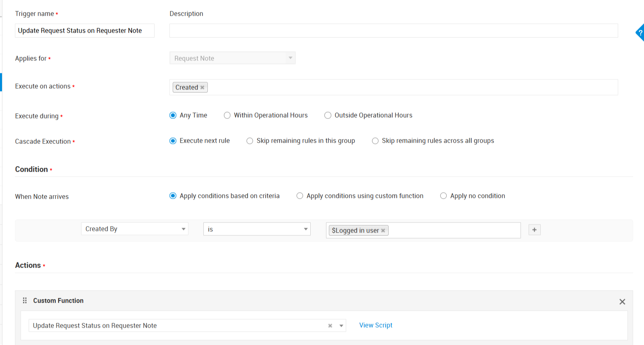
Task: Select Apply conditions using custom function
Action: coord(300,196)
